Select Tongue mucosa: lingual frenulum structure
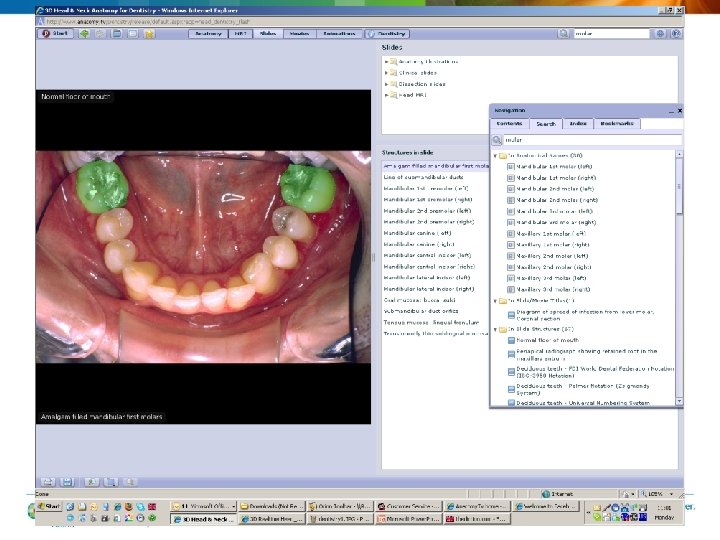This screenshot has width=720, height=540. (431, 322)
